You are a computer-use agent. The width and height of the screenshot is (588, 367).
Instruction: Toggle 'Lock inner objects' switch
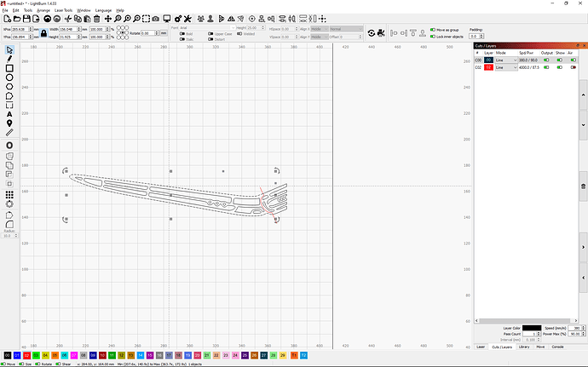click(x=433, y=37)
